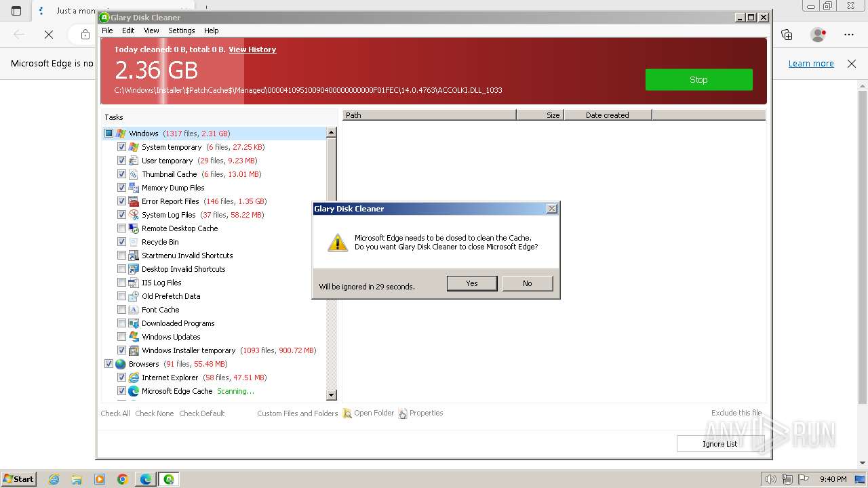Viewport: 868px width, 488px height.
Task: Uncheck the Microsoft Edge Cache checkbox
Action: click(x=121, y=391)
